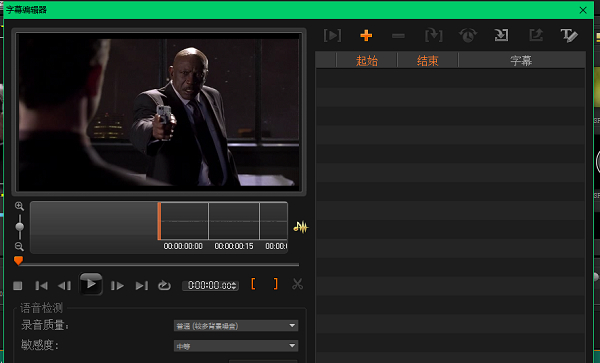Click orange timeline cursor at 00:00:00:00
Image resolution: width=600 pixels, height=363 pixels.
(x=159, y=221)
